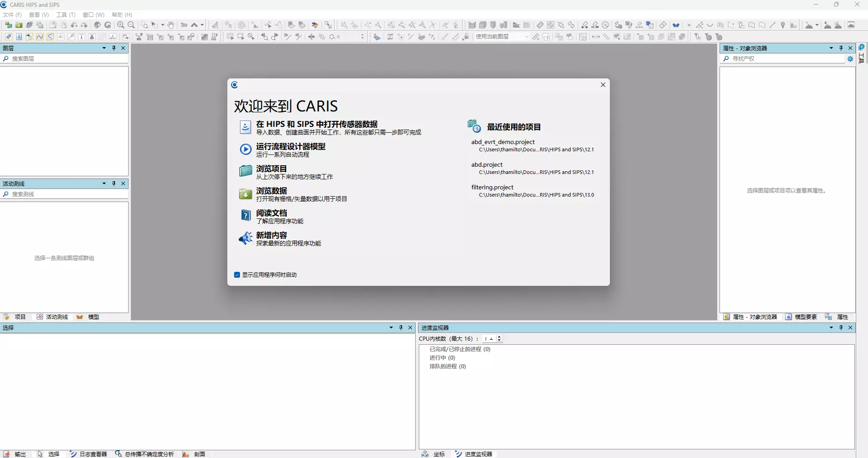Image resolution: width=868 pixels, height=458 pixels.
Task: Pin the 活动测线 panel
Action: click(x=114, y=183)
